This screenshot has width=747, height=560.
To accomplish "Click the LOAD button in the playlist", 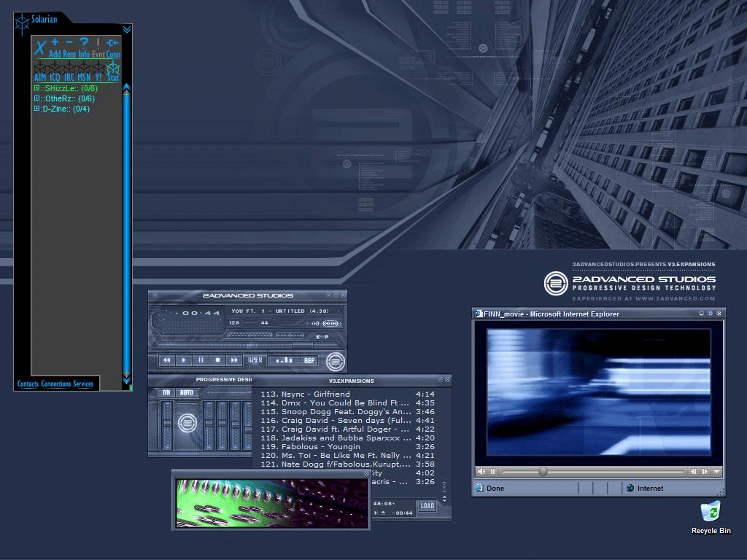I will click(427, 505).
